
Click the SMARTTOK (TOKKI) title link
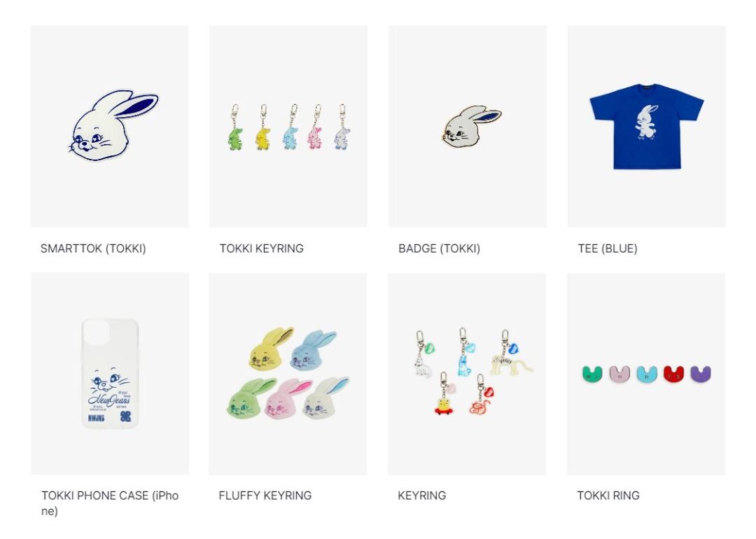(x=93, y=248)
